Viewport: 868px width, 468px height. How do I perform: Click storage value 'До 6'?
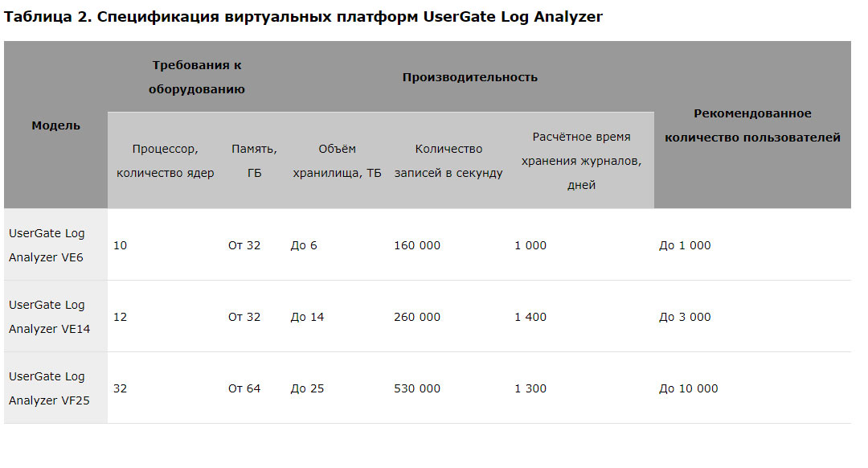tap(304, 244)
